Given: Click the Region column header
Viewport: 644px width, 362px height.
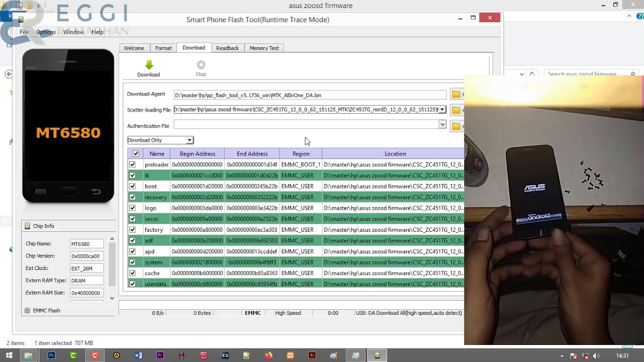Looking at the screenshot, I should (x=301, y=154).
